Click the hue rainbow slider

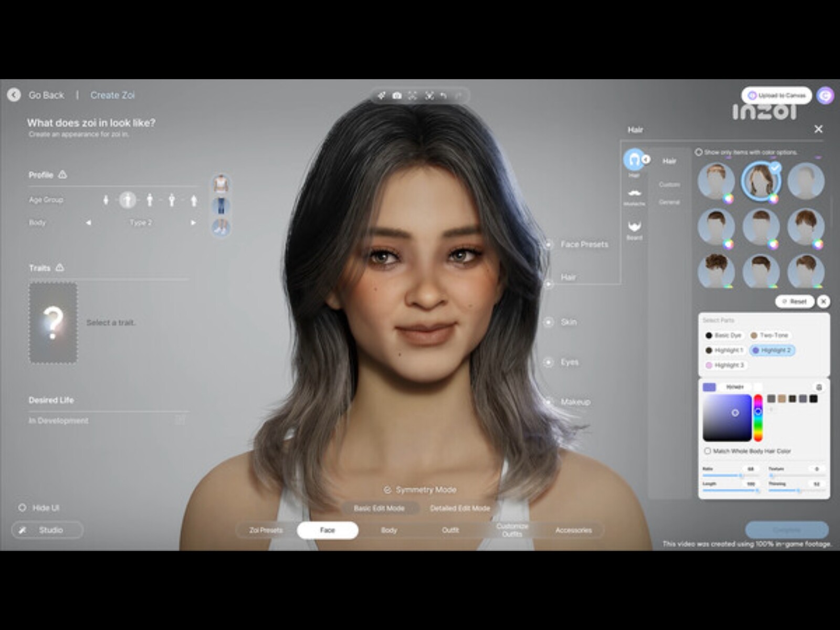(x=758, y=417)
